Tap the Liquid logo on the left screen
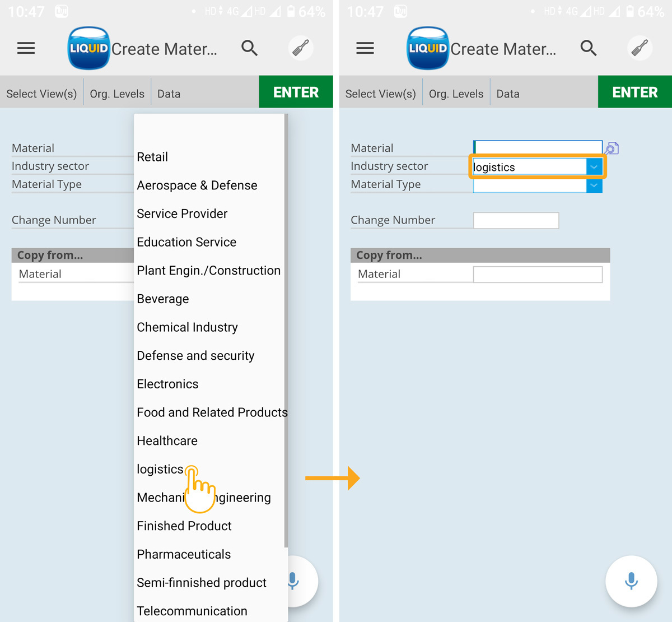The image size is (672, 622). click(88, 48)
